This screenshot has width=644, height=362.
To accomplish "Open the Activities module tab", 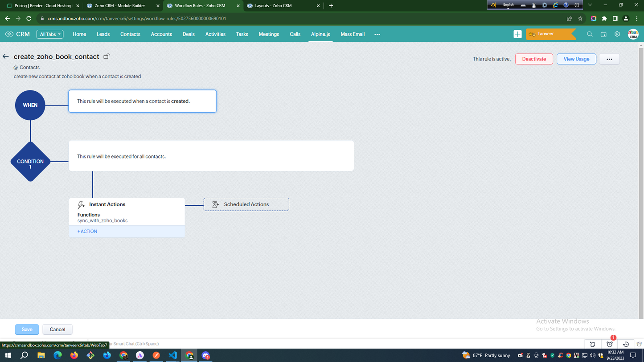I will (x=215, y=34).
